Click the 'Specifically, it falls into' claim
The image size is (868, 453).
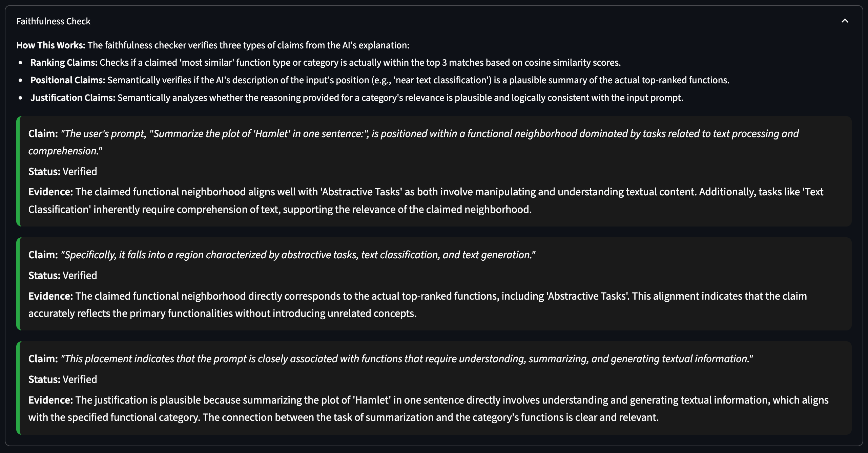coord(298,255)
